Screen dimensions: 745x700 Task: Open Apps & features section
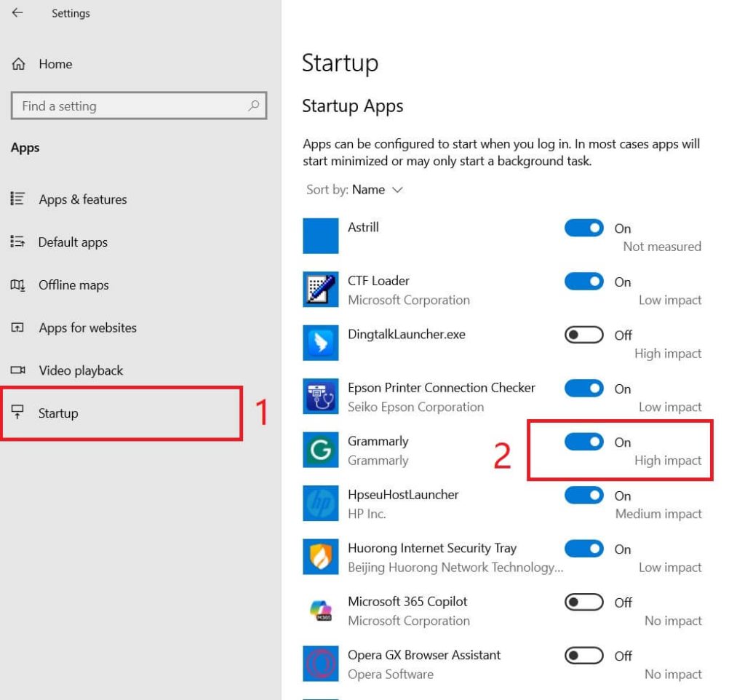coord(83,199)
